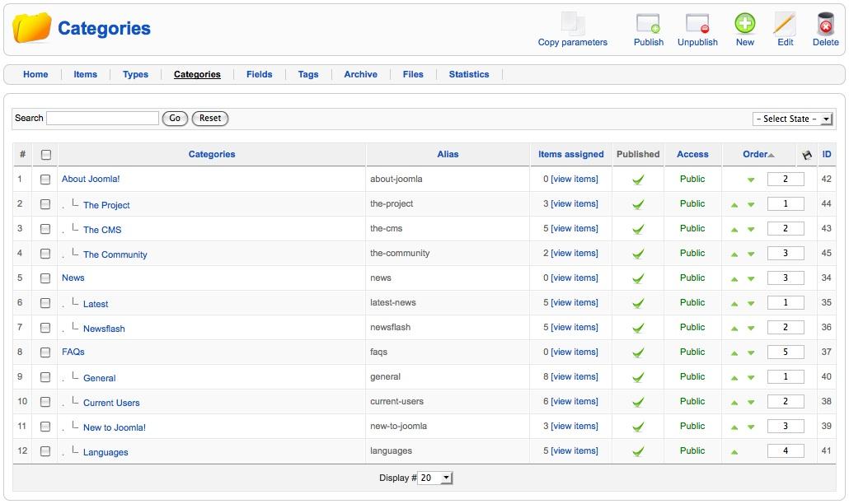Toggle published checkmark for The CMS
Viewport: 849px width, 504px height.
[638, 229]
